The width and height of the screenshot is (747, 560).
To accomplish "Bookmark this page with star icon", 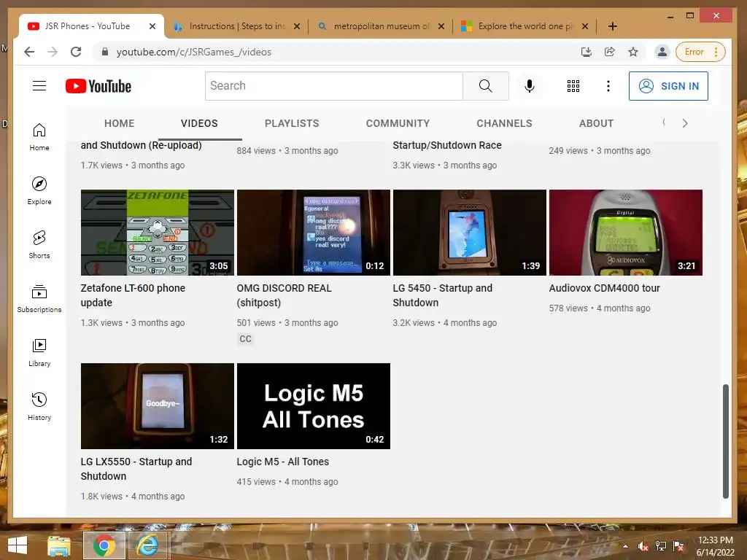I will (633, 52).
